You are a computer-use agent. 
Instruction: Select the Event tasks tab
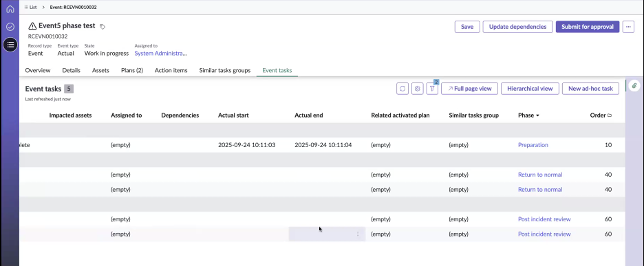click(x=277, y=70)
